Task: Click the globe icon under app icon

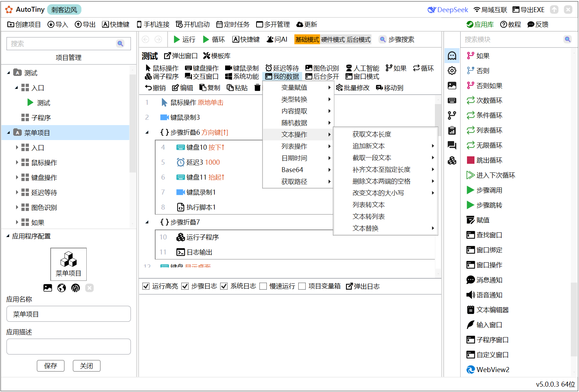Action: point(62,288)
